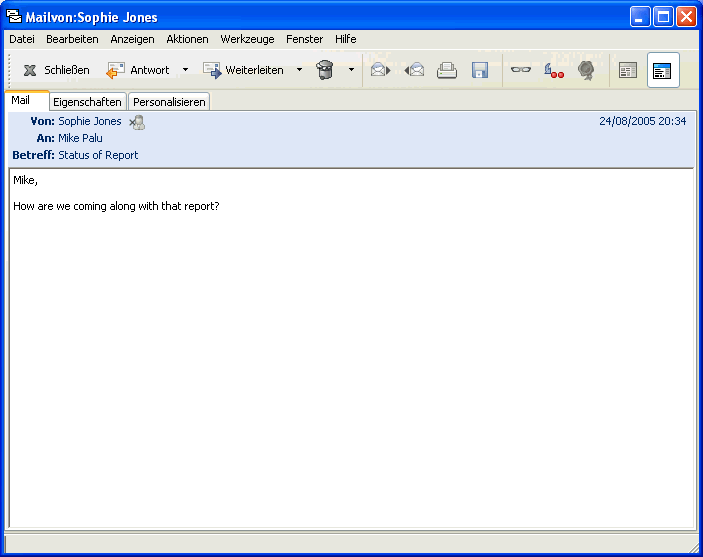Maximize the mail window
The image size is (703, 557).
pos(663,17)
